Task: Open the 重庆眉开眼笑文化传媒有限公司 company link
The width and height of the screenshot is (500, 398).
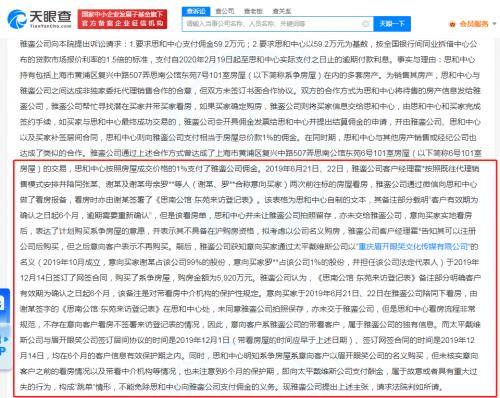Action: (x=414, y=247)
